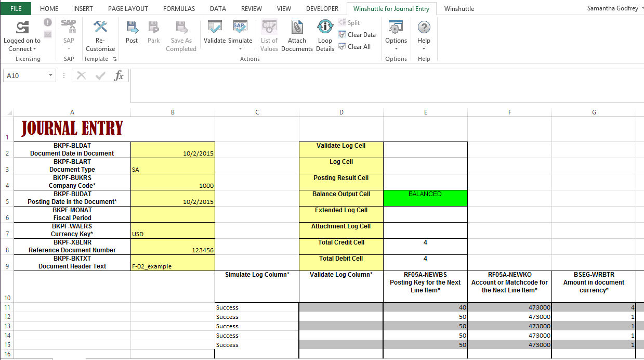The width and height of the screenshot is (644, 360).
Task: Click the info icon in Licensing group
Action: pos(48,22)
